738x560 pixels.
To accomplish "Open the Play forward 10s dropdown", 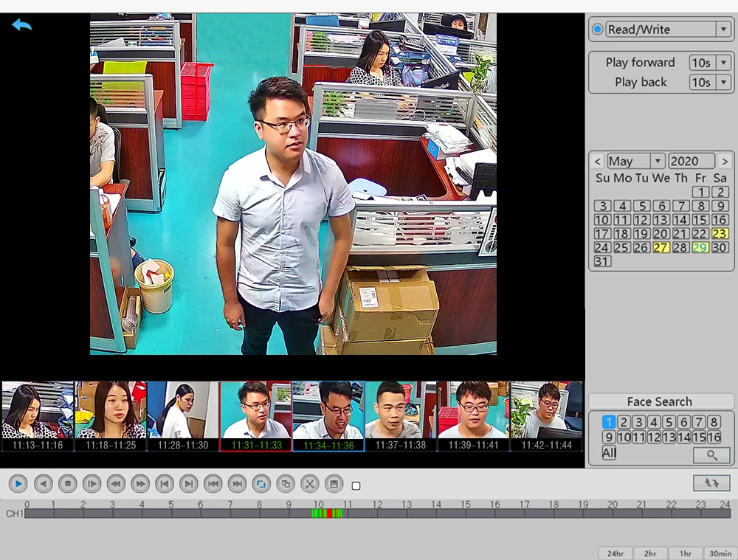I will pos(723,63).
